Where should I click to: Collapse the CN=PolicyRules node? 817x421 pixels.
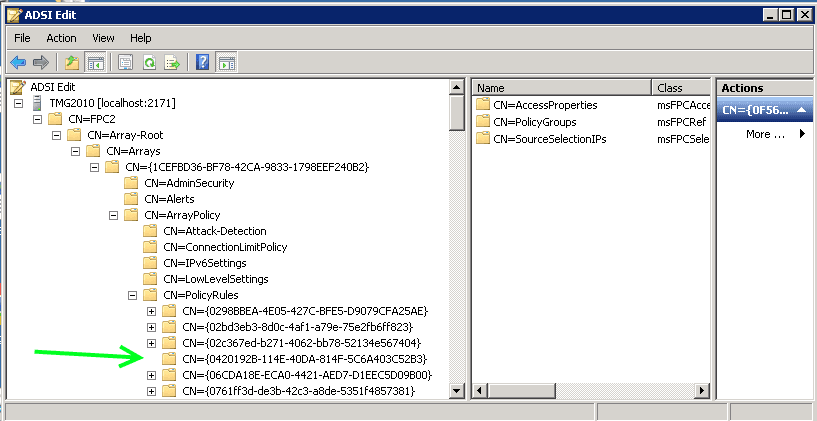tap(132, 295)
